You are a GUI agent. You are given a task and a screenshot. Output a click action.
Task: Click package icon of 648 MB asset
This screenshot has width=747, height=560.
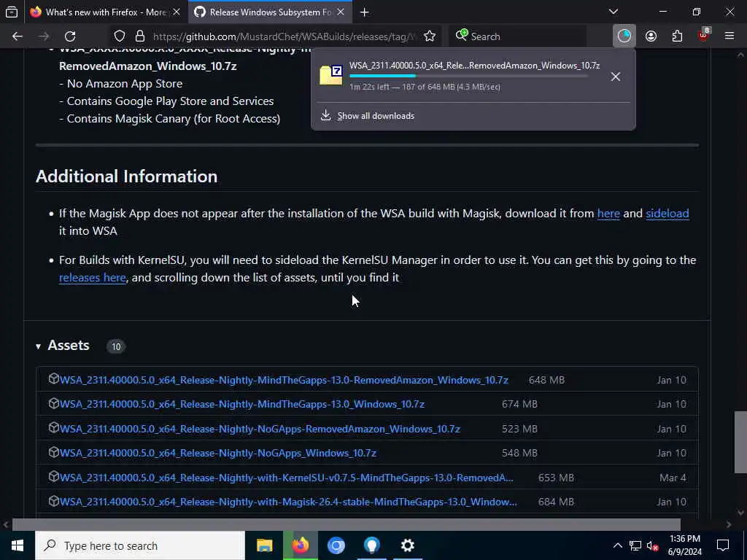(53, 378)
